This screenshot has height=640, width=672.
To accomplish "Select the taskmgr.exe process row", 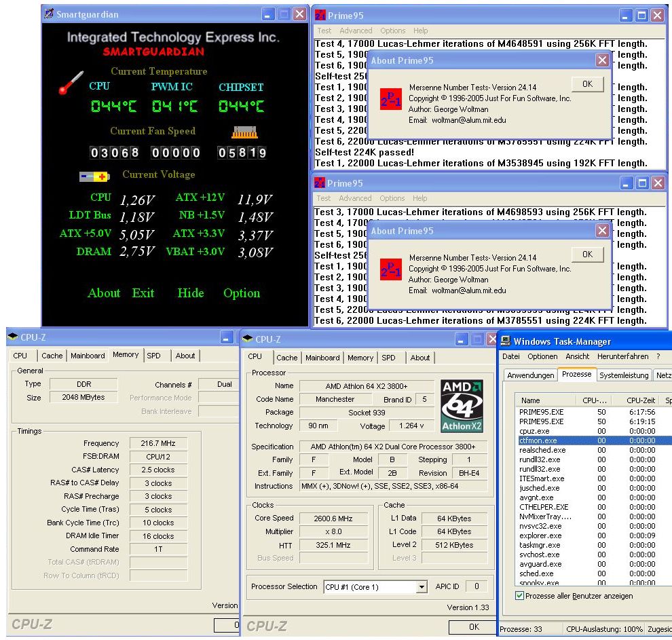I will click(x=593, y=545).
